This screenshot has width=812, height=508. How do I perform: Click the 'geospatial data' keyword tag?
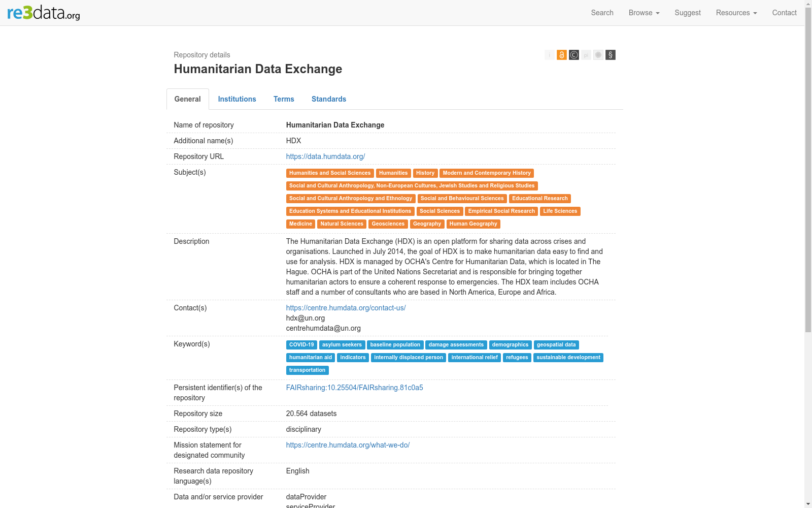click(x=556, y=345)
